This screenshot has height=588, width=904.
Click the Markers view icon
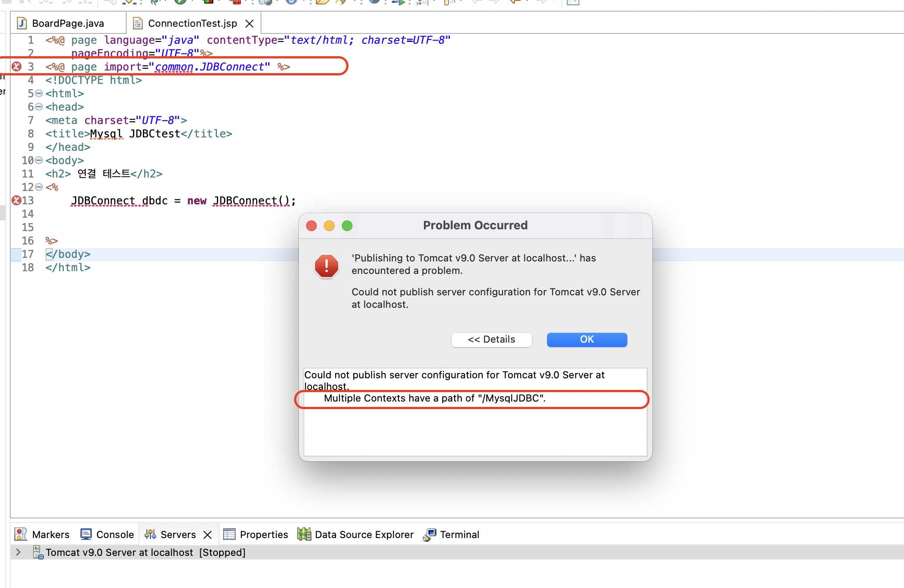point(21,534)
